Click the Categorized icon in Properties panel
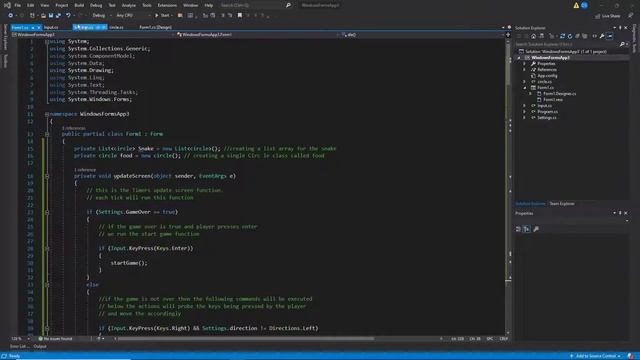This screenshot has height=360, width=640. pos(518,229)
